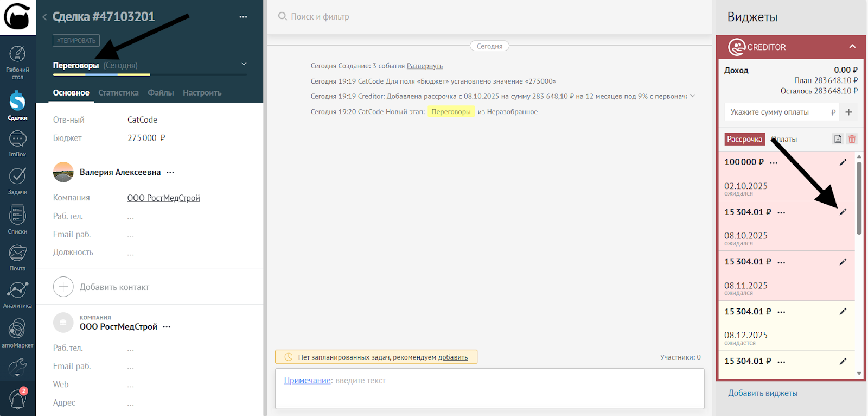Click the notifications bell icon
868x416 pixels.
[x=17, y=399]
